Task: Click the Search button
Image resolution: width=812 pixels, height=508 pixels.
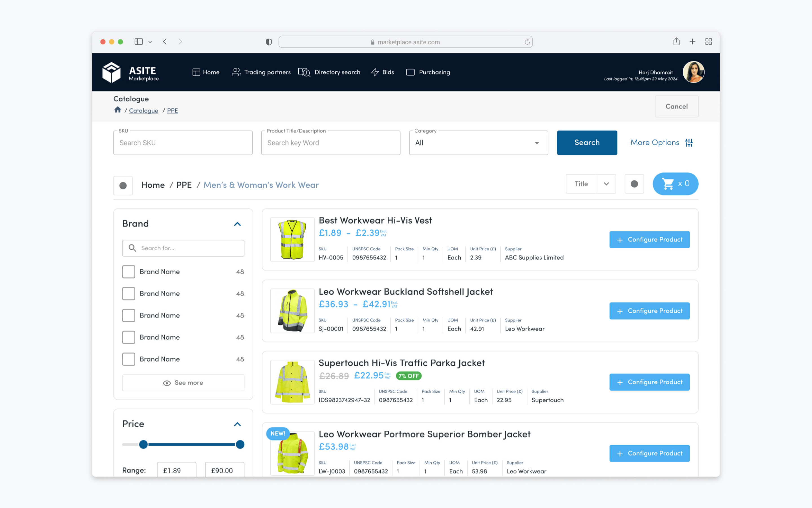Action: tap(587, 143)
